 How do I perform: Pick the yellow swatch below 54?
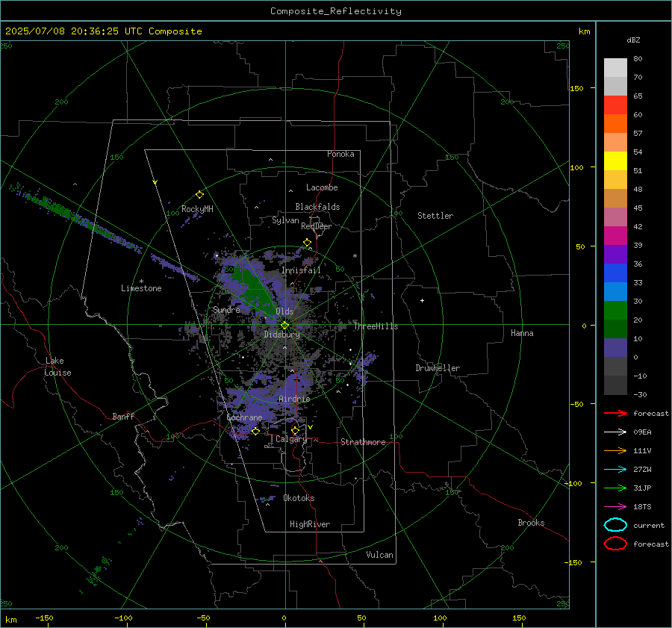615,161
